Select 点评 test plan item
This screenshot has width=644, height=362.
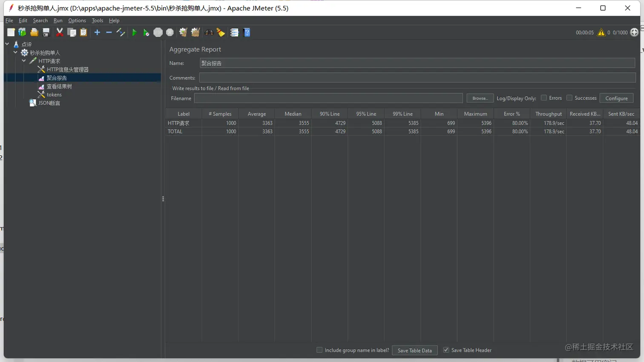pos(26,44)
